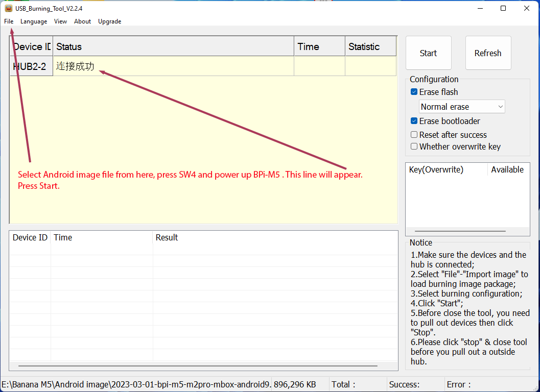Disable the Erase bootloader checkbox

414,121
